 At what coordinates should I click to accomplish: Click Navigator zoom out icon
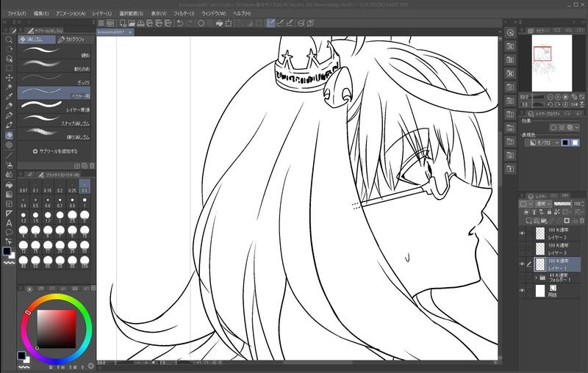[550, 97]
